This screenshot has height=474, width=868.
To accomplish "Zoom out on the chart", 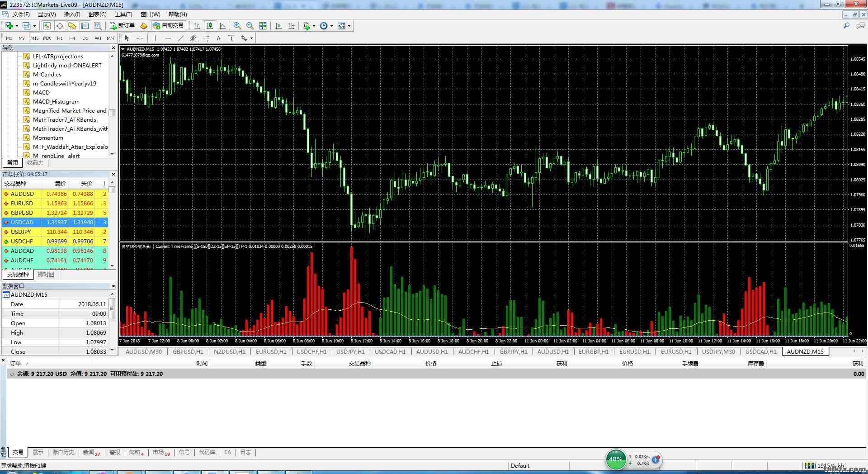I will pos(250,26).
